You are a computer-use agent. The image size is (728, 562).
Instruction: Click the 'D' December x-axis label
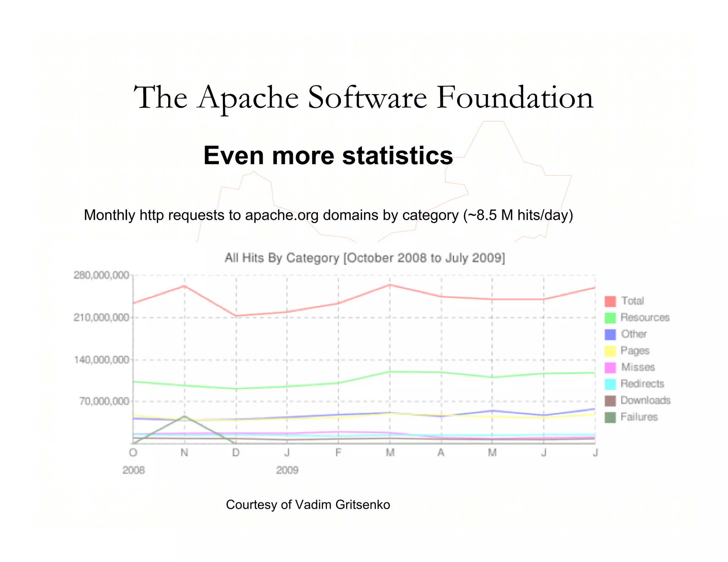coord(236,453)
